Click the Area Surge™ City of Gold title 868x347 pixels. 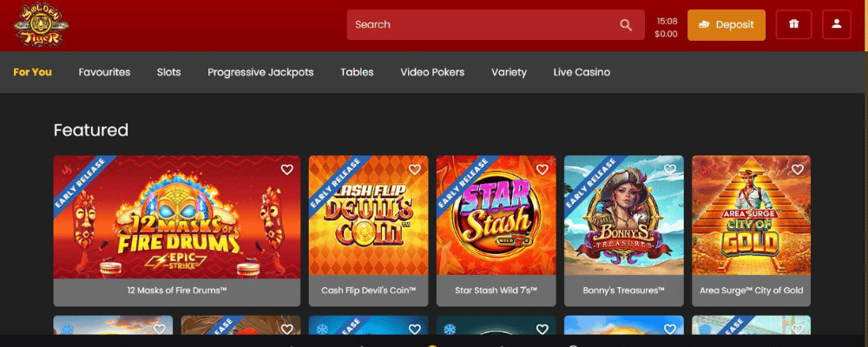tap(751, 290)
